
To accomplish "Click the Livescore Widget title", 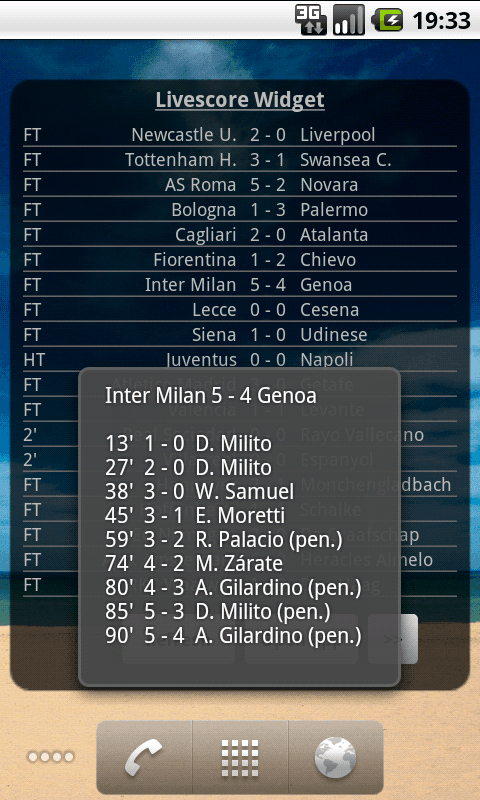I will pos(240,100).
